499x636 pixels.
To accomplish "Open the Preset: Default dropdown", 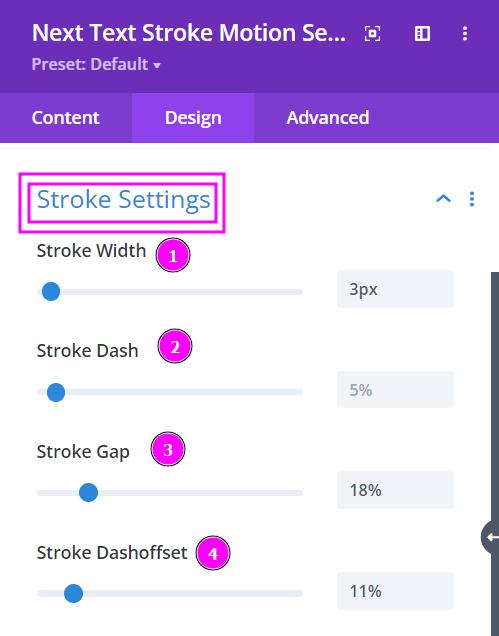I will (x=96, y=64).
